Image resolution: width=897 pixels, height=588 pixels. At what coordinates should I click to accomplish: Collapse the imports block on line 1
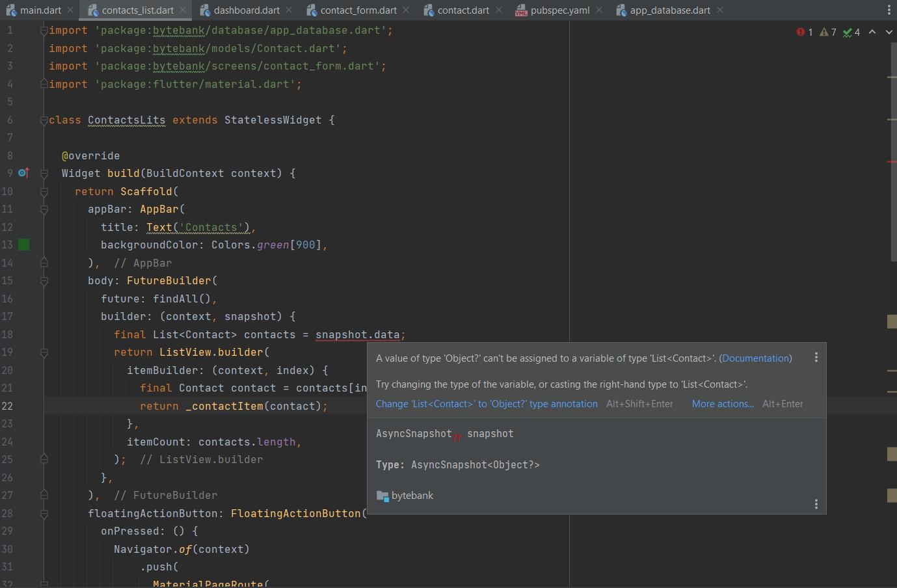[44, 31]
